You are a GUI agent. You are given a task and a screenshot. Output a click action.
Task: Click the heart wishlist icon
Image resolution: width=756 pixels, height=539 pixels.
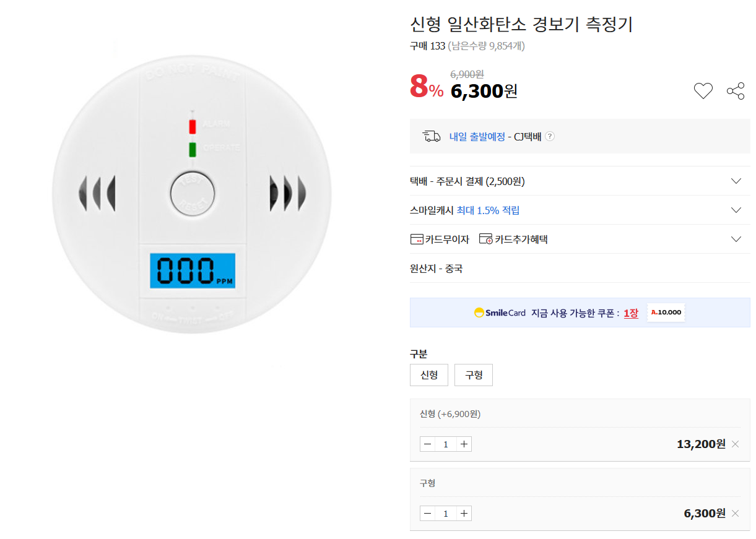703,91
